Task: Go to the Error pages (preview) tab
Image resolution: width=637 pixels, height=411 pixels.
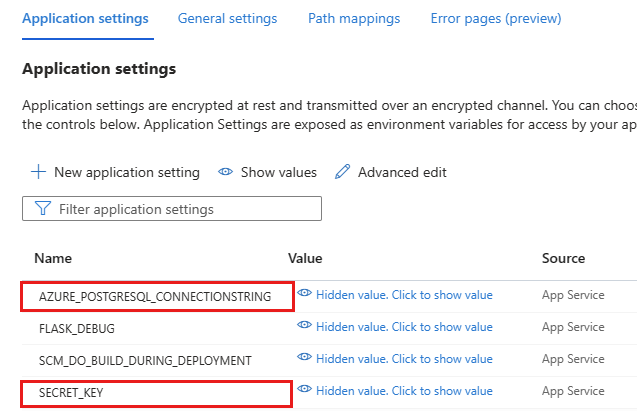Action: (x=496, y=18)
